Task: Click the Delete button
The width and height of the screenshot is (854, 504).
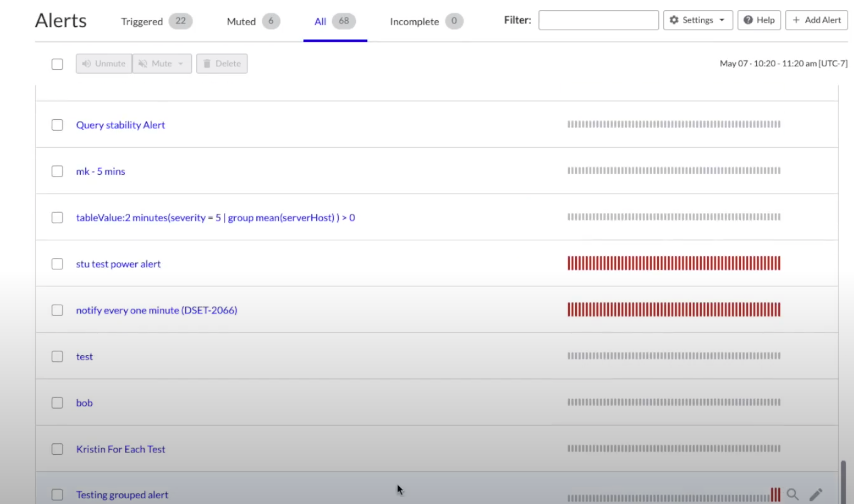Action: click(x=222, y=63)
